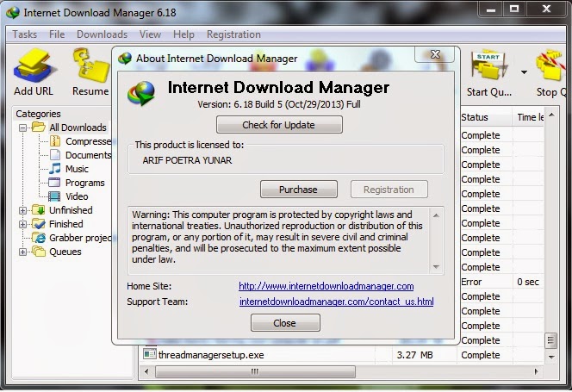Click the Check for Update button
This screenshot has width=572, height=392.
click(279, 125)
